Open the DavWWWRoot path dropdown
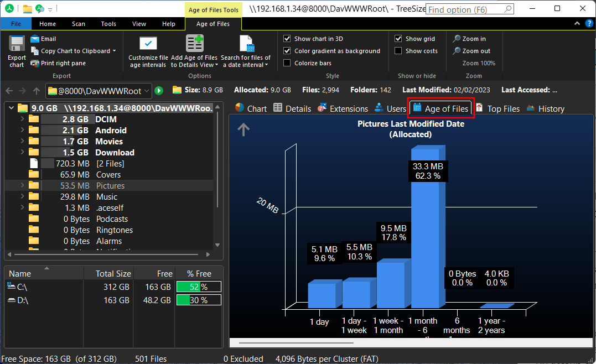 (147, 91)
